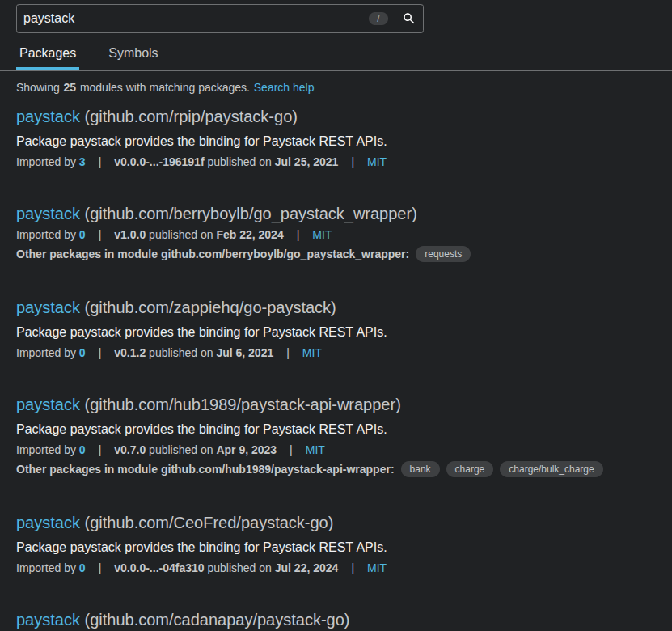Open the bank package chip
The width and height of the screenshot is (672, 631).
point(420,469)
